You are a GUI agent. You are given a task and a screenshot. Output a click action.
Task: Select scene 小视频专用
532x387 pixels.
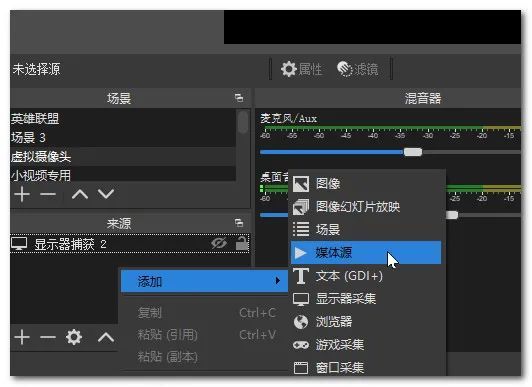pyautogui.click(x=123, y=175)
